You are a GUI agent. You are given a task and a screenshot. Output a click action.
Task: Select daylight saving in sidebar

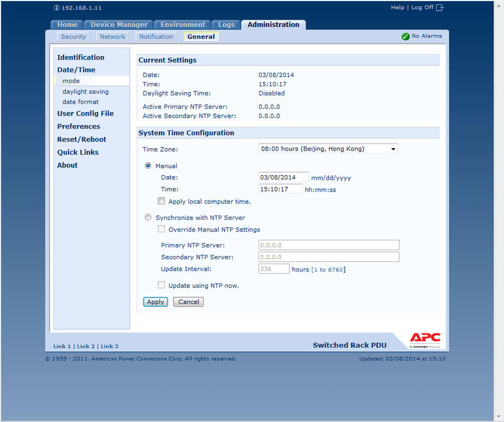tap(85, 91)
